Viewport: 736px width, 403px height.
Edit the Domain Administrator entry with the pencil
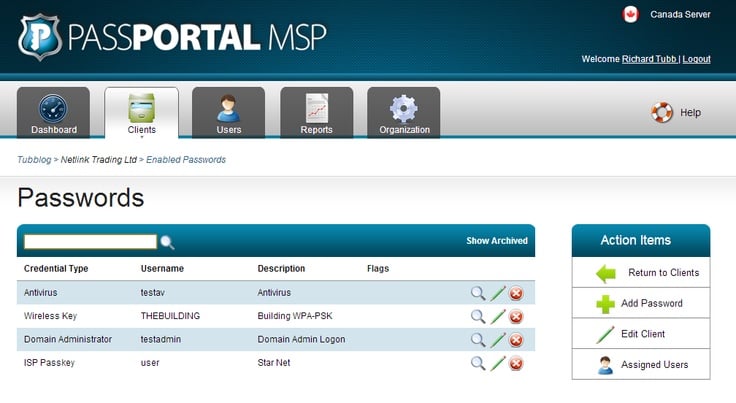coord(498,340)
